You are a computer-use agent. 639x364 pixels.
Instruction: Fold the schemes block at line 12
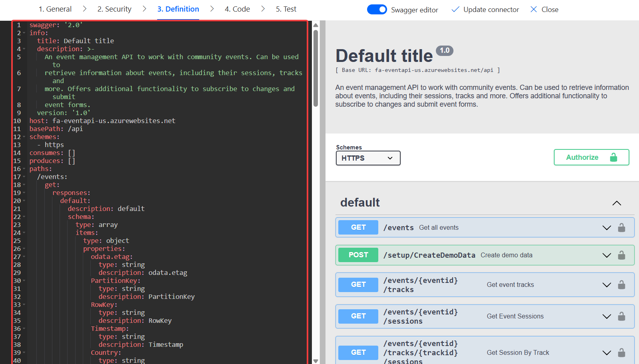coord(24,137)
